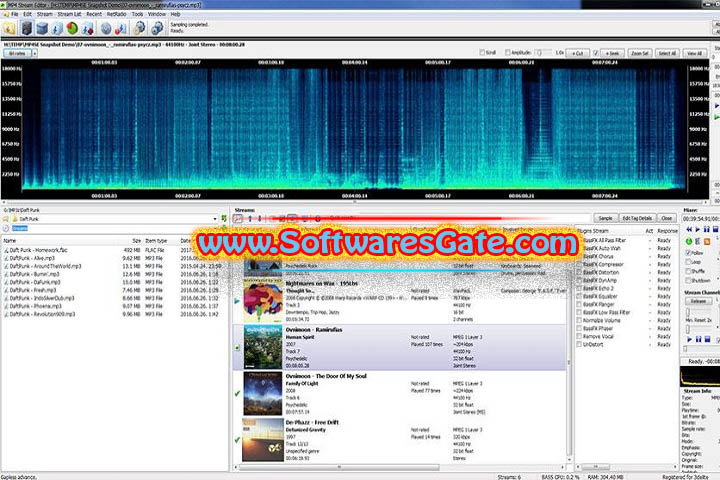The height and width of the screenshot is (480, 720).
Task: Click the Mixer play button in top row
Action: click(x=698, y=229)
